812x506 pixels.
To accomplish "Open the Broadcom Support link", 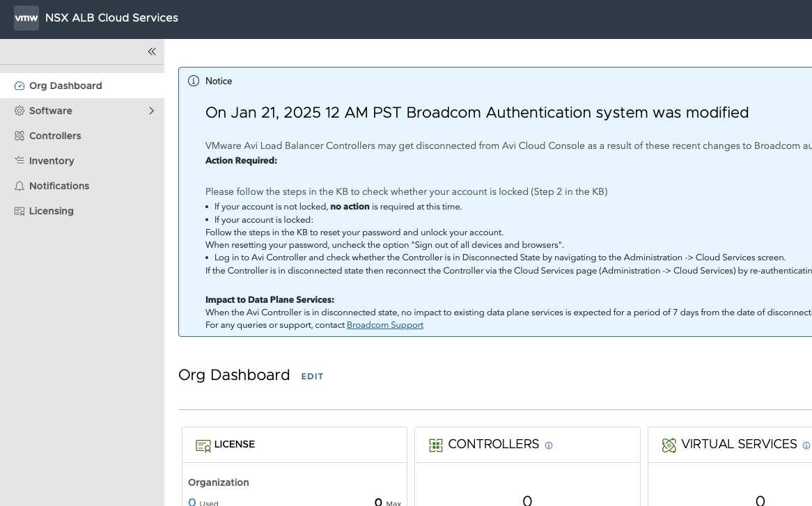I will [385, 325].
